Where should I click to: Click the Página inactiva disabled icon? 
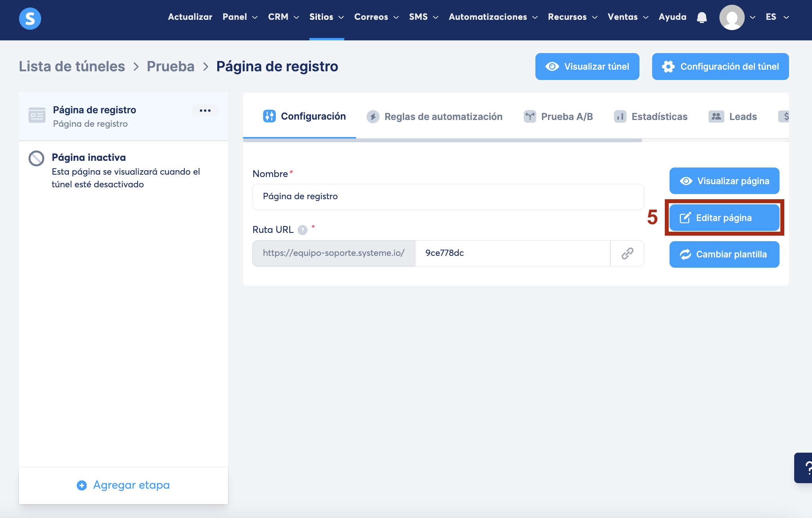pos(36,158)
